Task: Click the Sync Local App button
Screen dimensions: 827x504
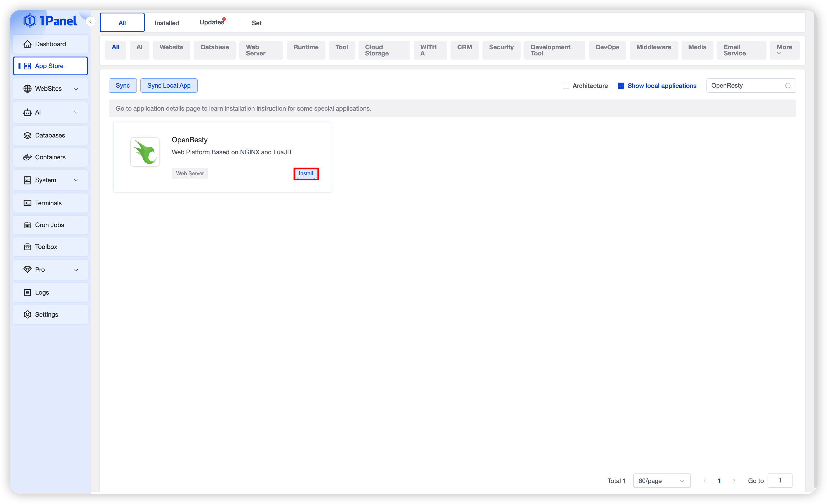Action: (169, 85)
